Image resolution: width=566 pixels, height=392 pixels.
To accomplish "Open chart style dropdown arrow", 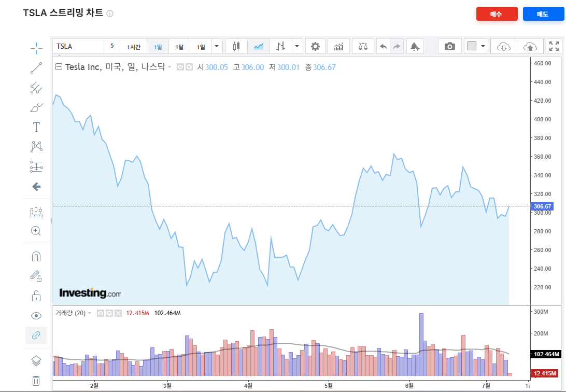I will click(x=297, y=46).
